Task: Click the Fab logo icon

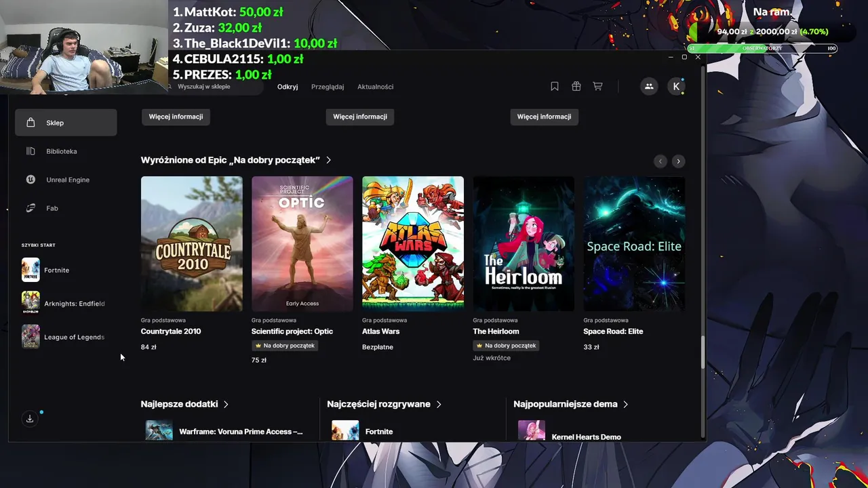Action: pos(31,208)
